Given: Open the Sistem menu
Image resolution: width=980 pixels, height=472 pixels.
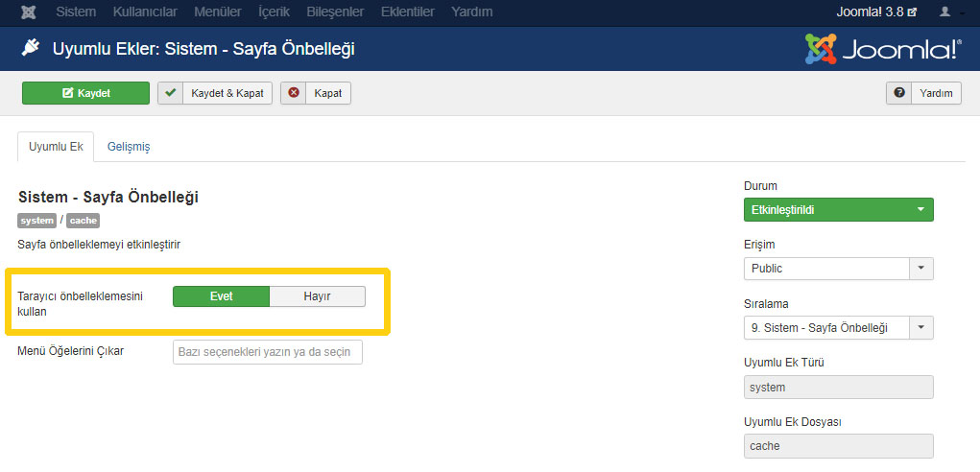Looking at the screenshot, I should pyautogui.click(x=76, y=12).
